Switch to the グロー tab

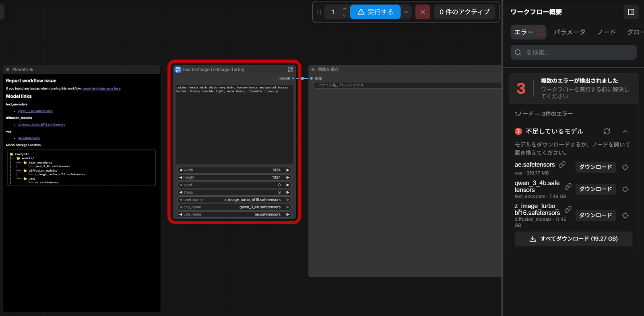tap(635, 32)
